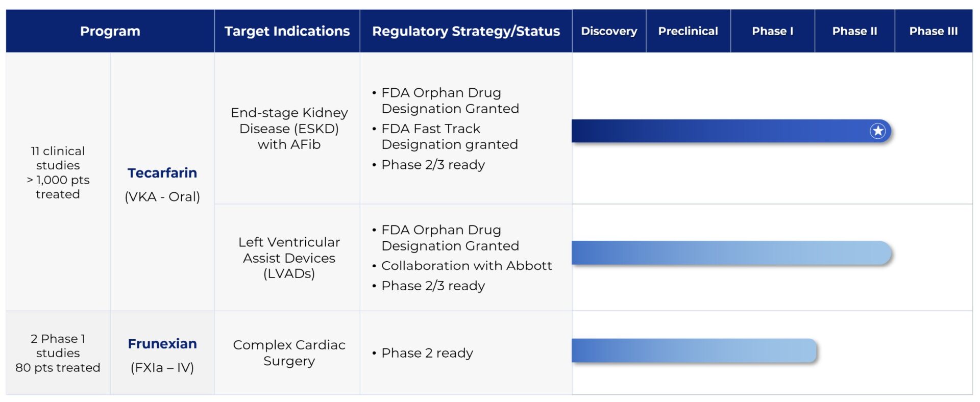Select the Program column header
Image resolution: width=980 pixels, height=402 pixels.
110,31
